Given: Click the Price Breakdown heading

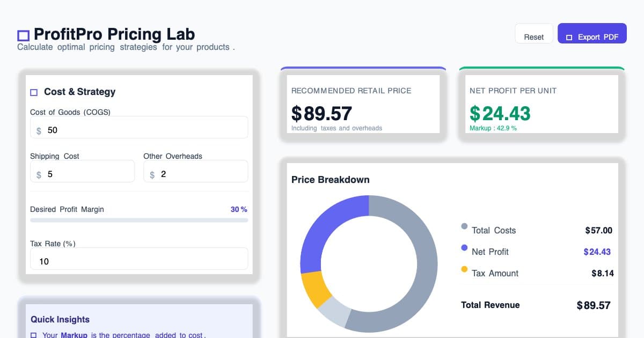Looking at the screenshot, I should click(x=331, y=180).
